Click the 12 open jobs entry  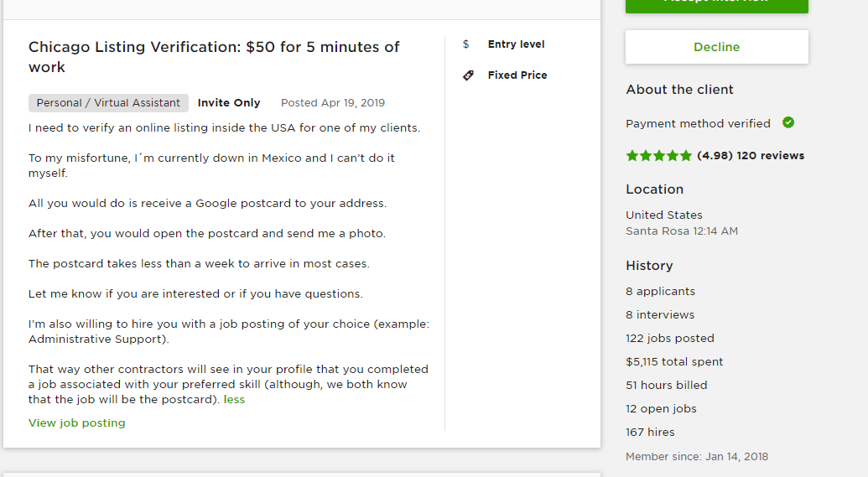click(x=661, y=409)
